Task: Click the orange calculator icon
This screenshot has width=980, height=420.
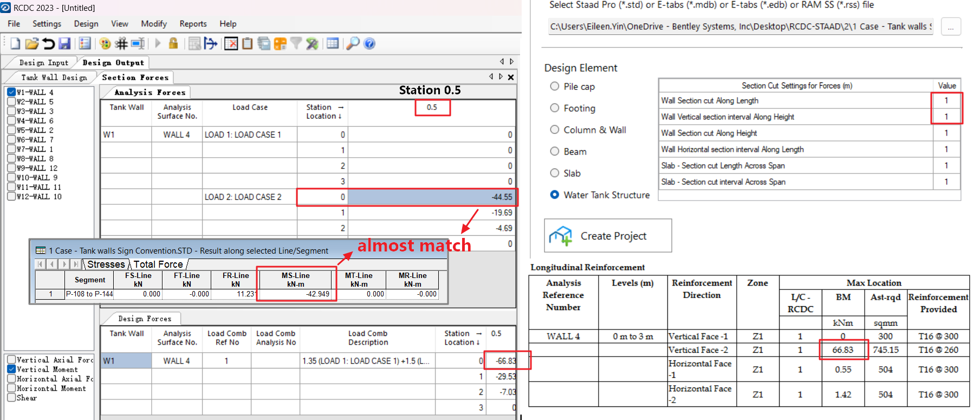Action: click(x=280, y=44)
